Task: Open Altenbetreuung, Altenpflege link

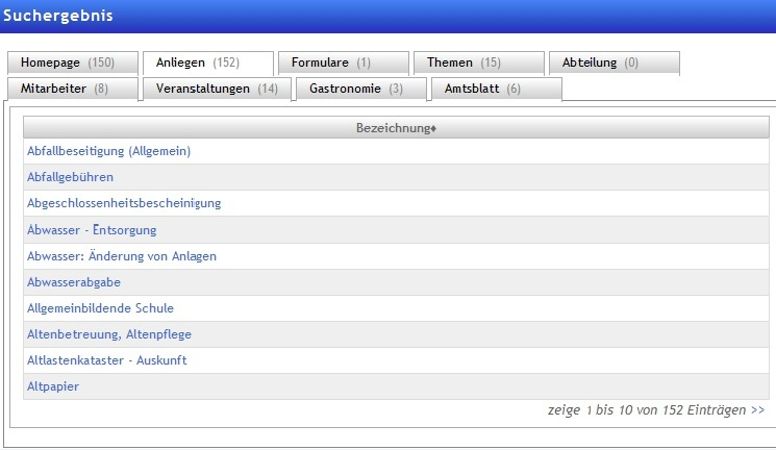Action: point(109,334)
